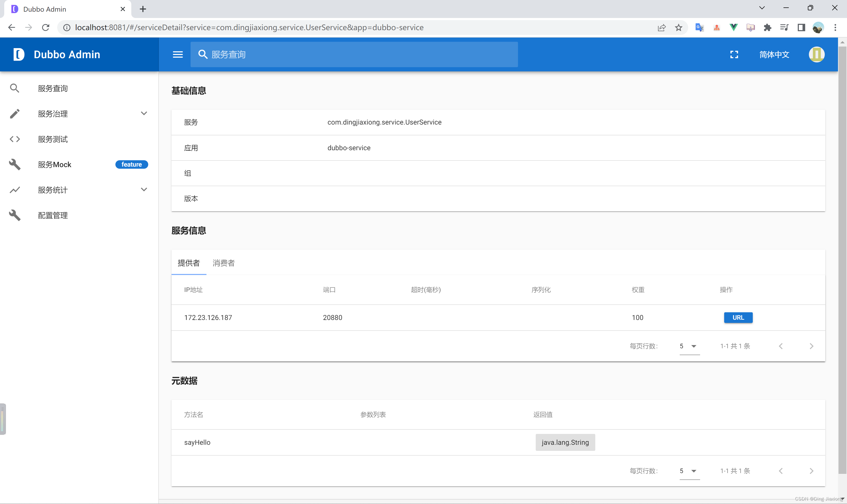The width and height of the screenshot is (847, 504).
Task: Open Chrome three-dot menu
Action: click(x=835, y=28)
